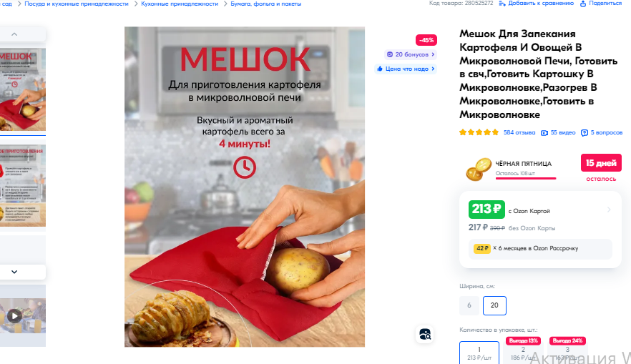Select the МЕШОК first product thumbnail

[23, 89]
